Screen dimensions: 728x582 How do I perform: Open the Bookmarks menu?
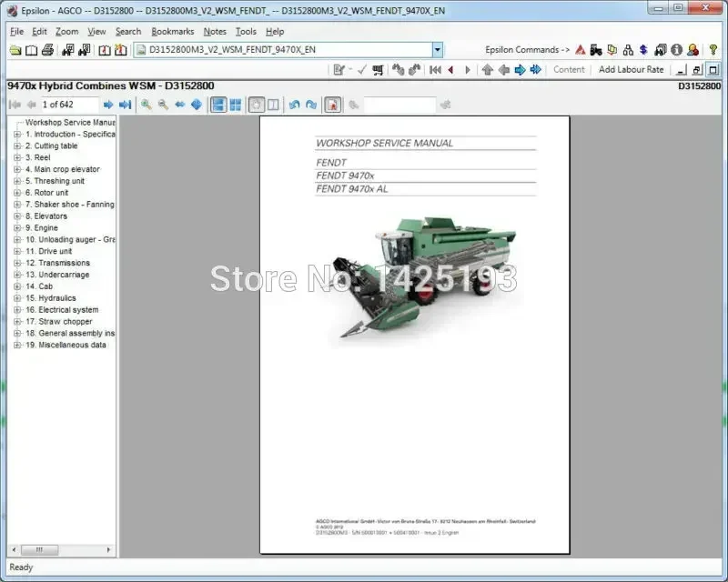coord(172,30)
